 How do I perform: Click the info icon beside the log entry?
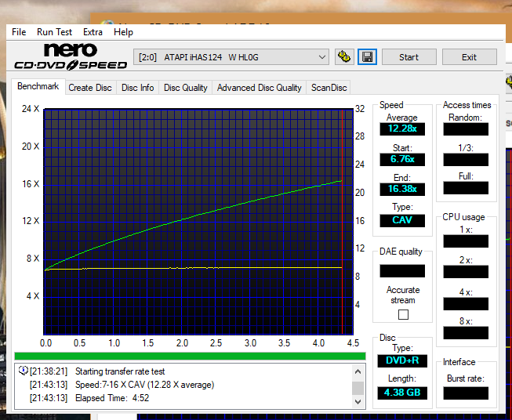24,371
